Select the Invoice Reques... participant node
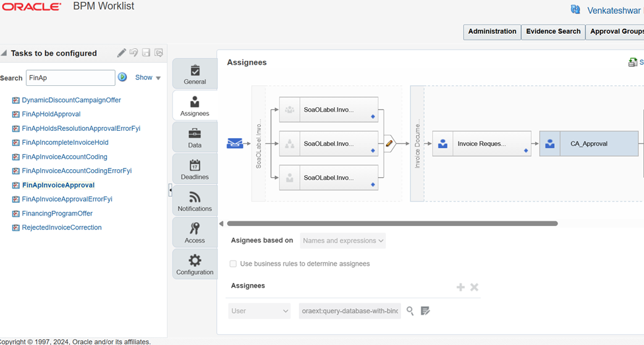644x345 pixels. click(482, 143)
